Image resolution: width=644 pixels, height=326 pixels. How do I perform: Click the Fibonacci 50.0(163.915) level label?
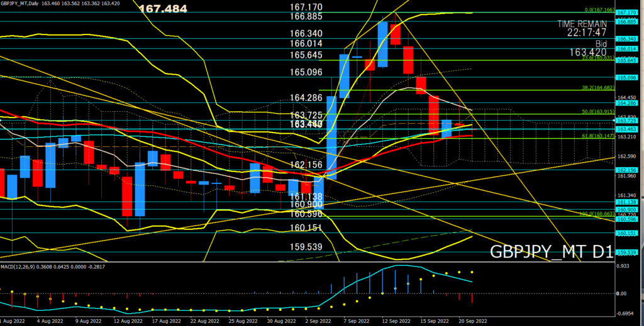pyautogui.click(x=598, y=112)
